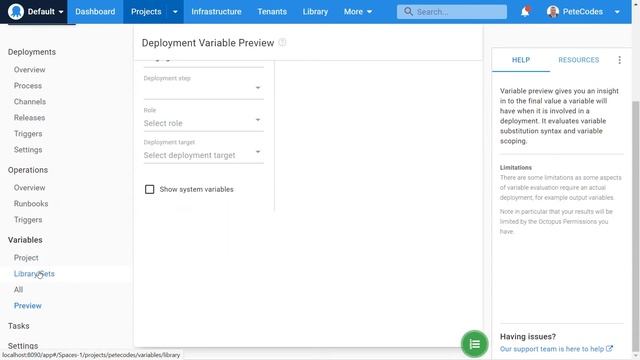
Task: Go to the Projects menu
Action: coord(146,11)
